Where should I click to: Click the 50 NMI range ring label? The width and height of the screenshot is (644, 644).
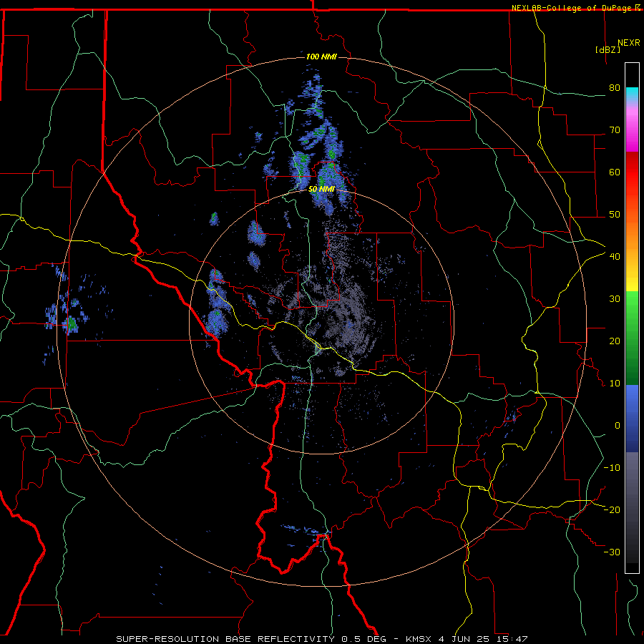[321, 190]
